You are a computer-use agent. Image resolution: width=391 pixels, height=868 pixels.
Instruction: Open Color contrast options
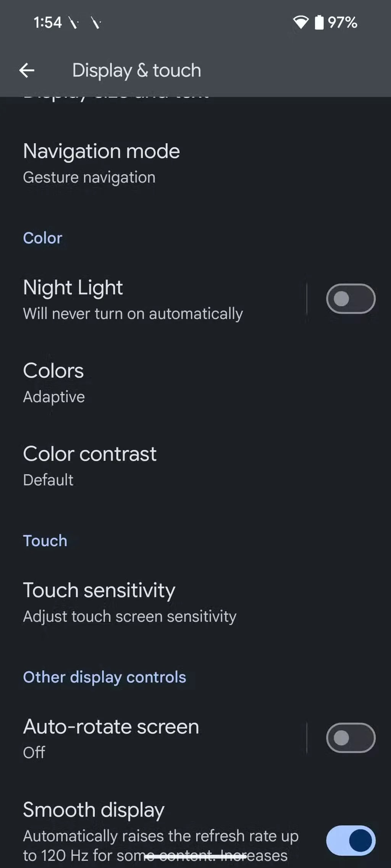coord(90,466)
